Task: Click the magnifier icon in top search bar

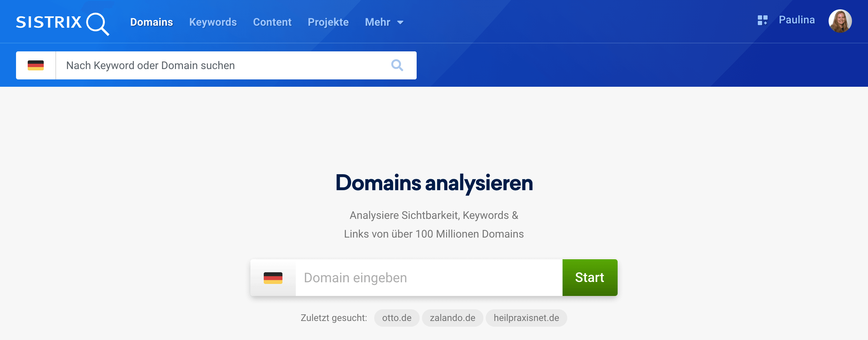Action: pyautogui.click(x=397, y=65)
